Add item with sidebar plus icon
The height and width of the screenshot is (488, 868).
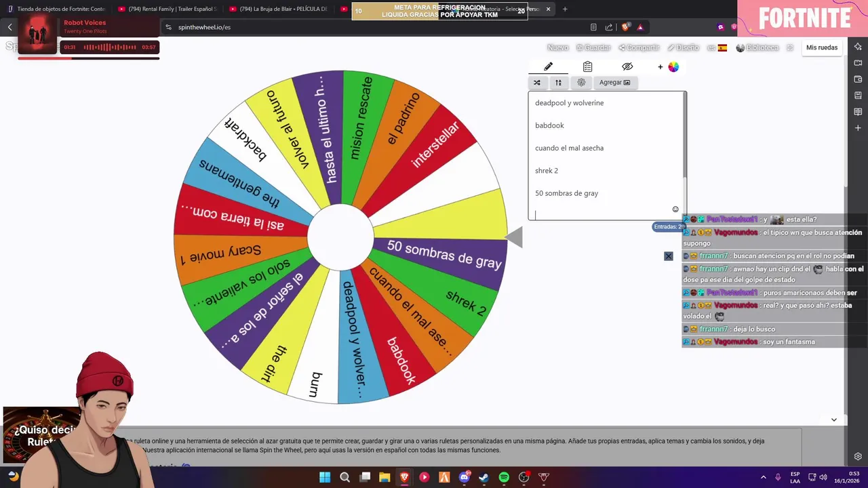click(858, 128)
